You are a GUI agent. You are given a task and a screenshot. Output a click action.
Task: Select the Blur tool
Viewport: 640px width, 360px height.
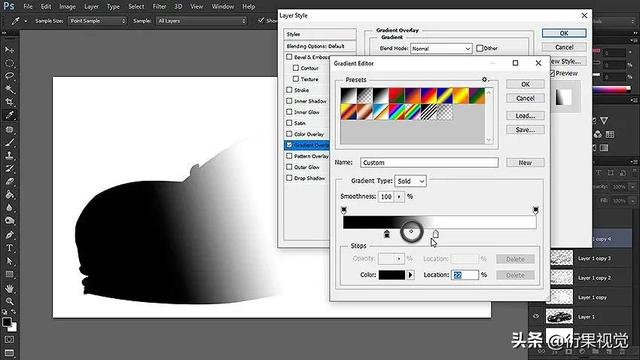pyautogui.click(x=9, y=208)
